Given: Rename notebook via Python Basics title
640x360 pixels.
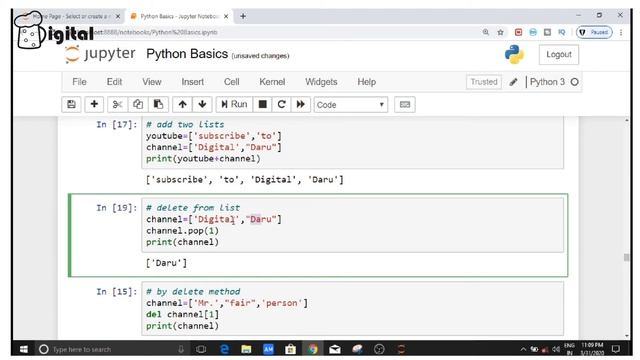Looking at the screenshot, I should 187,54.
